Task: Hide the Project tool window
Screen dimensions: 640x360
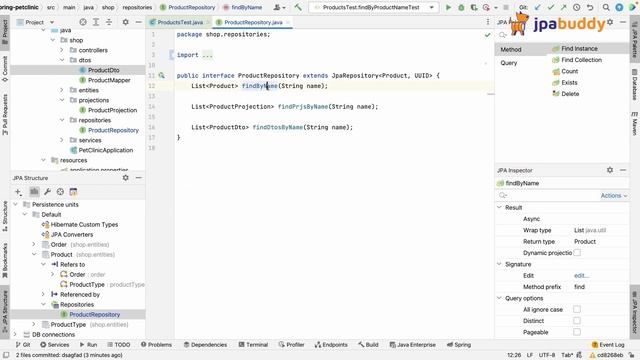Action: point(139,22)
